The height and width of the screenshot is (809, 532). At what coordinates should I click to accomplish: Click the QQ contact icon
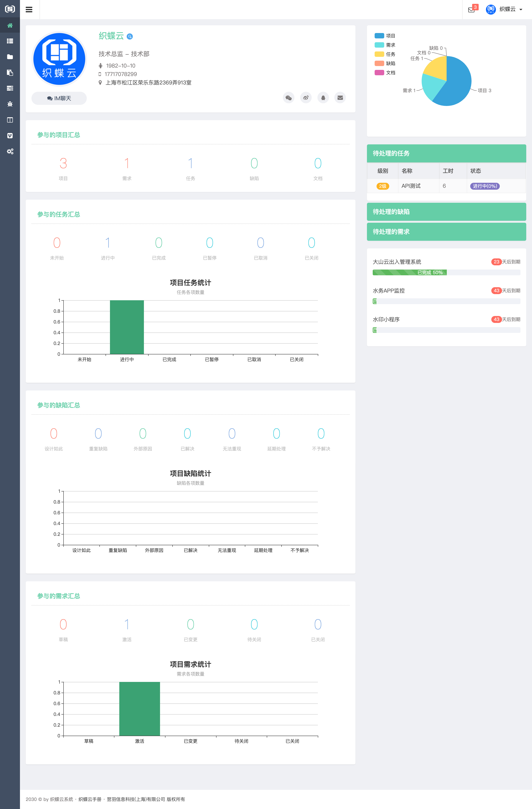point(323,98)
